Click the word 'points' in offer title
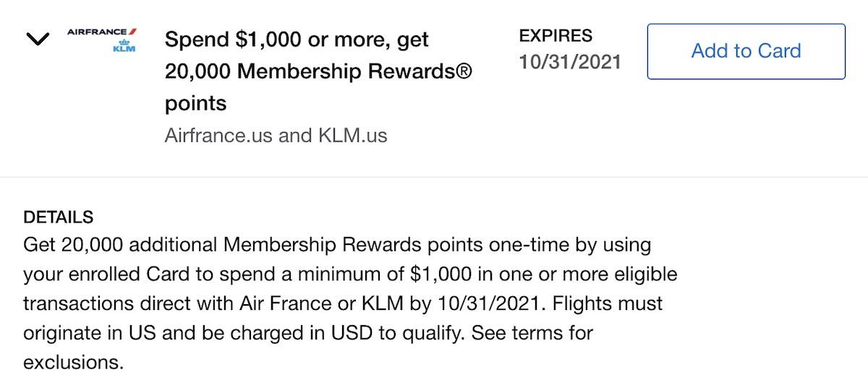This screenshot has width=868, height=388. 195,104
